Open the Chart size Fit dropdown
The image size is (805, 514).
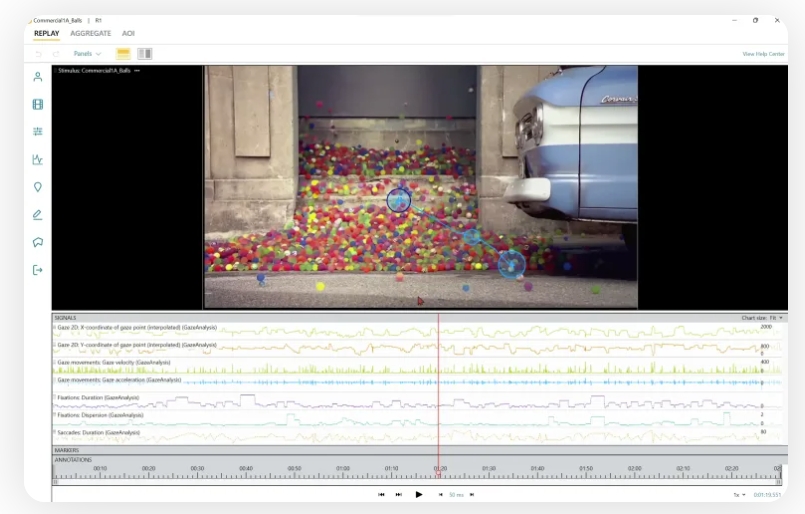coord(763,318)
